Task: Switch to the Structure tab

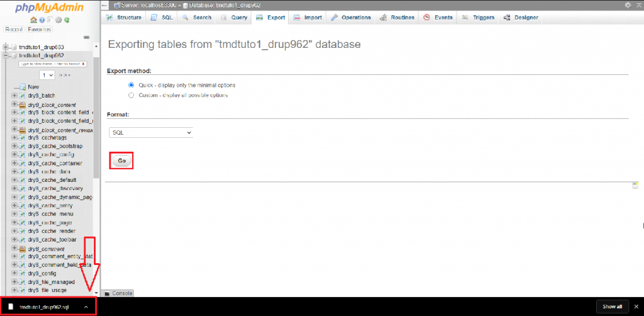Action: pyautogui.click(x=124, y=18)
